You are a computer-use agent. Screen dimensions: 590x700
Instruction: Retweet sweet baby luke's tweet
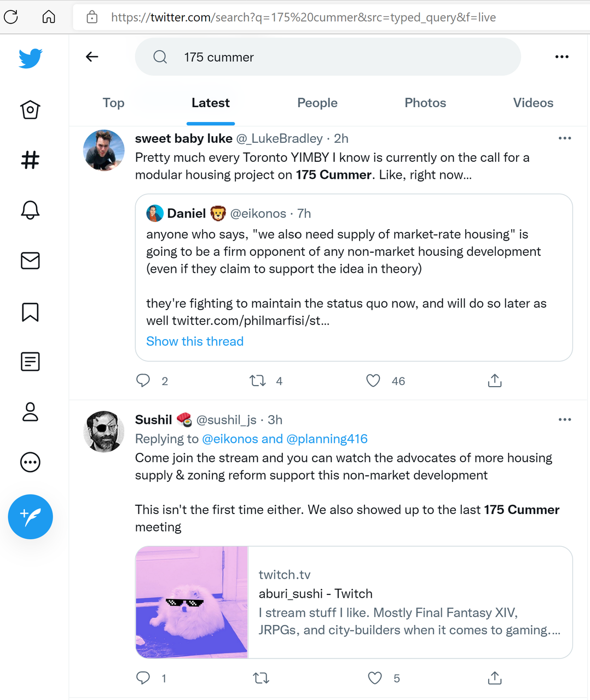[x=257, y=381]
